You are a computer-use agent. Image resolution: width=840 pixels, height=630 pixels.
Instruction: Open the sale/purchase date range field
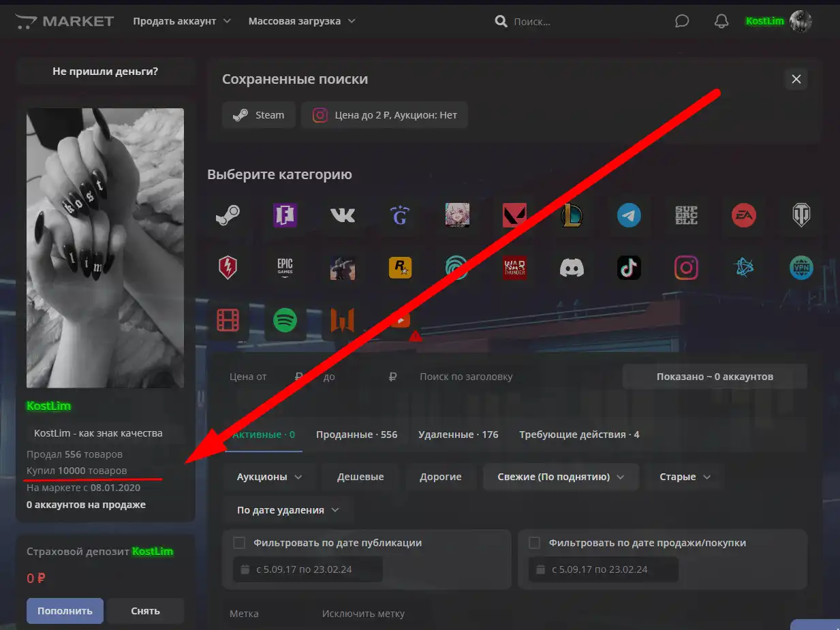(x=603, y=569)
